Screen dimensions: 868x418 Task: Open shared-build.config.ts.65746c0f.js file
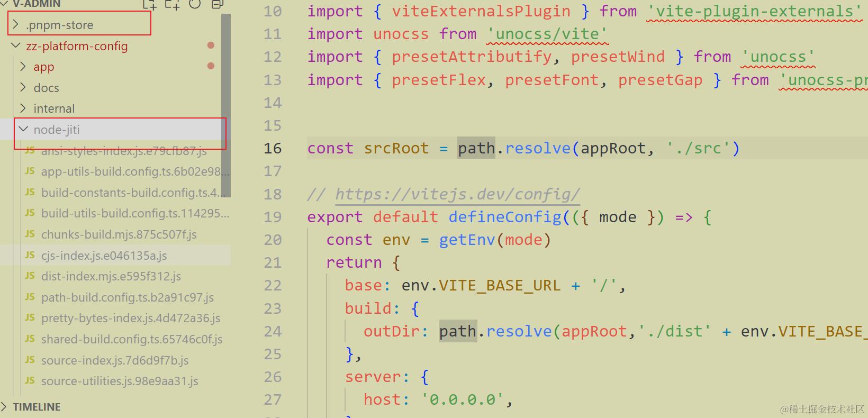pyautogui.click(x=132, y=339)
